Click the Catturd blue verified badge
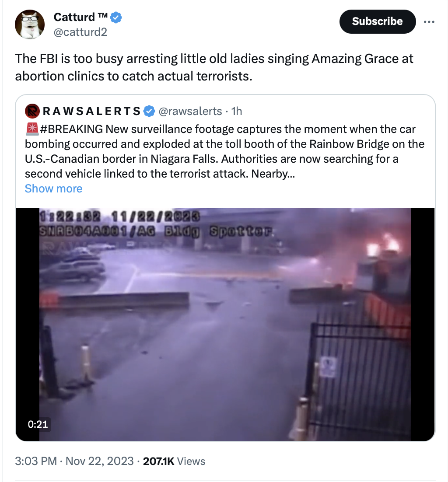The width and height of the screenshot is (448, 482). click(x=116, y=17)
